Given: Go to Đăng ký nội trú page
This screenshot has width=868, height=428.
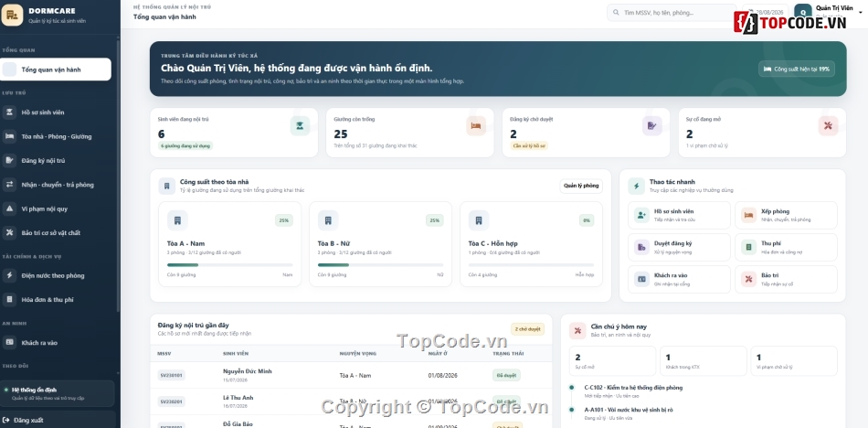Looking at the screenshot, I should click(x=56, y=160).
